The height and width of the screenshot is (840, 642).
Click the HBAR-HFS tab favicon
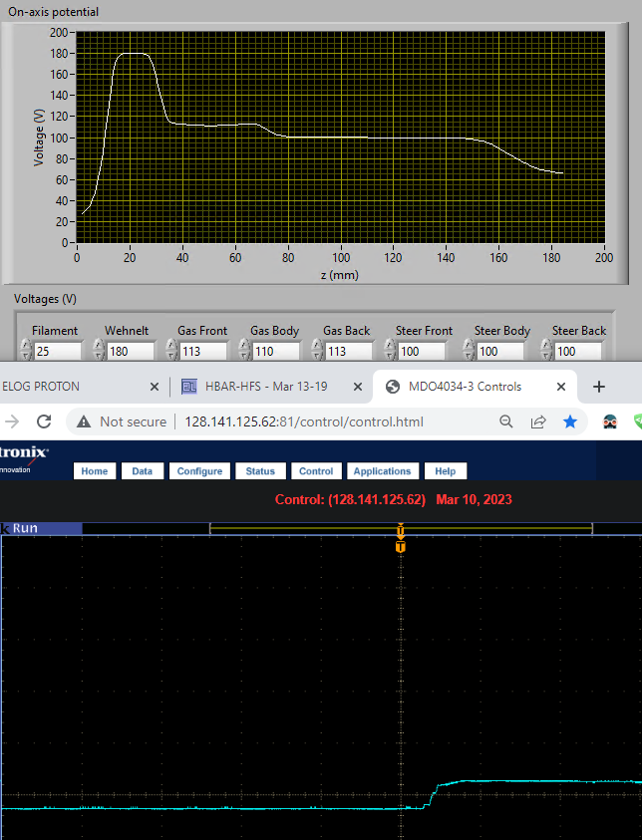click(189, 387)
